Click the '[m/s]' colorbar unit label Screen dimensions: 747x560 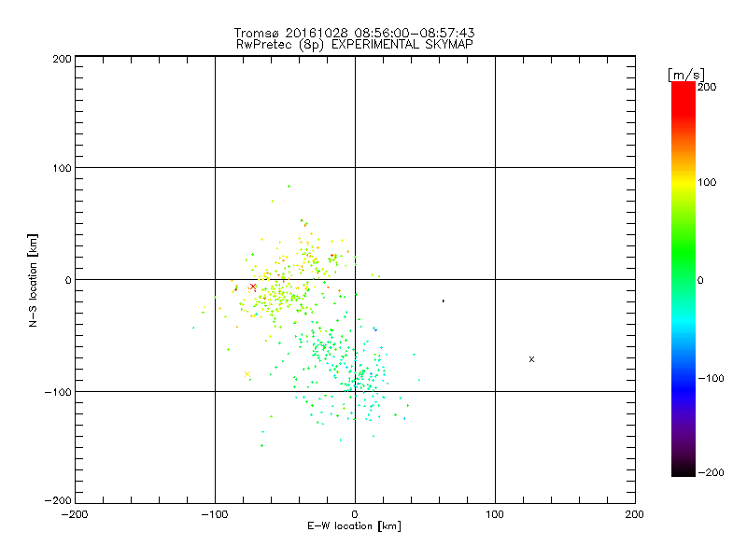pyautogui.click(x=685, y=75)
